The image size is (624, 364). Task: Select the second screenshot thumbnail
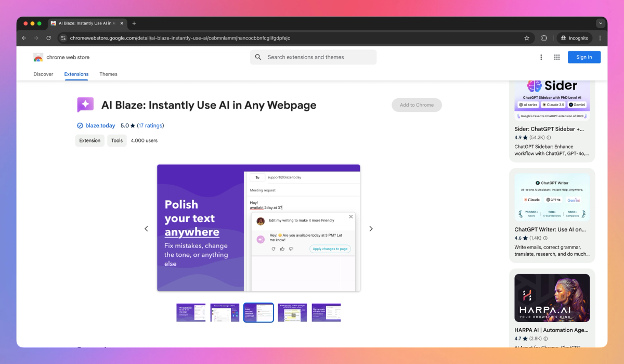pos(225,313)
